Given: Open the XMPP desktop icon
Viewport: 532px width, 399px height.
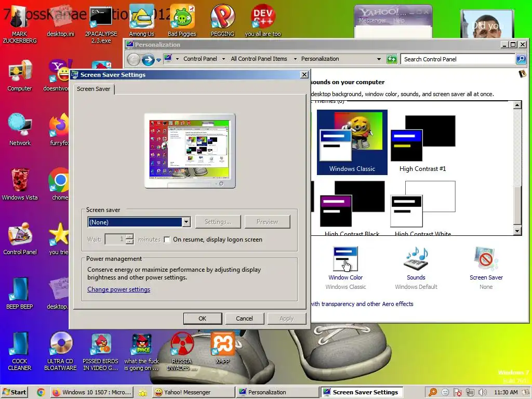Looking at the screenshot, I should tap(222, 348).
